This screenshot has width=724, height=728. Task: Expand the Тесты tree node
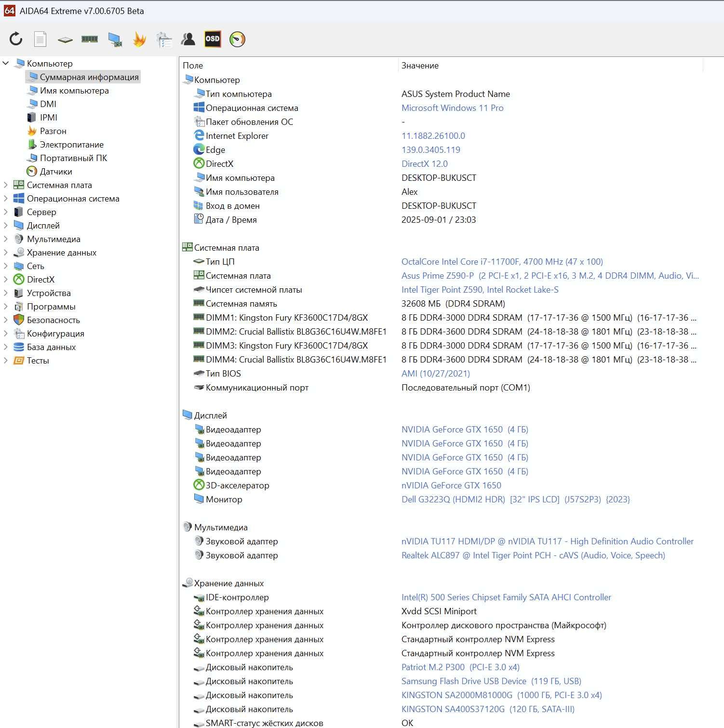click(x=6, y=360)
